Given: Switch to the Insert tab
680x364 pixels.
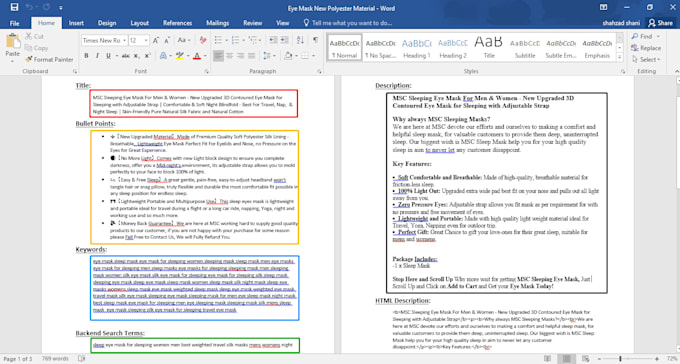Looking at the screenshot, I should [76, 23].
